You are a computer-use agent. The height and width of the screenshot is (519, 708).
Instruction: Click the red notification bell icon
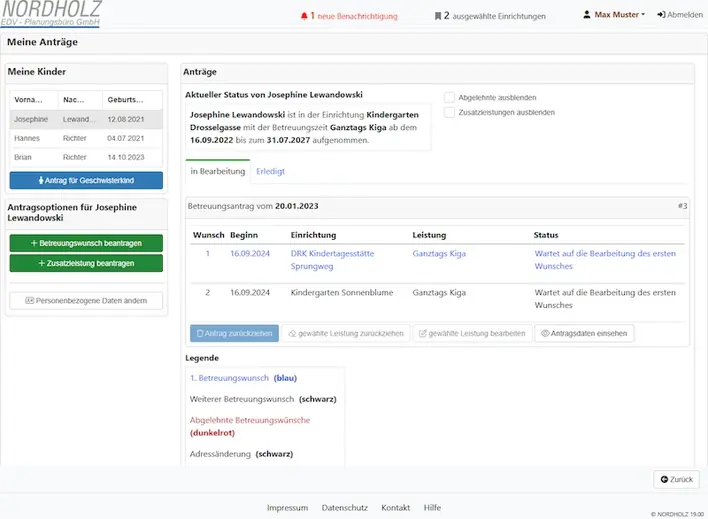304,16
